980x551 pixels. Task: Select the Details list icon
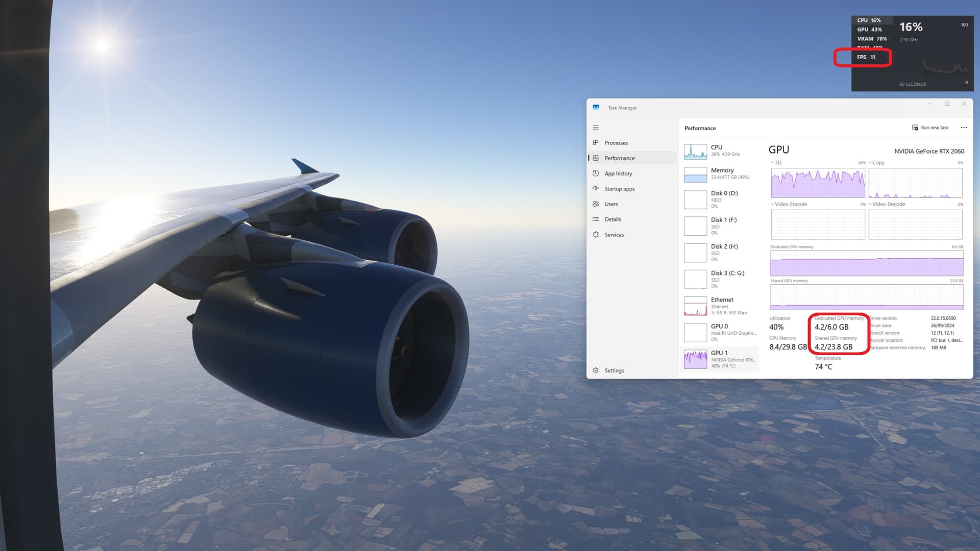[x=597, y=219]
